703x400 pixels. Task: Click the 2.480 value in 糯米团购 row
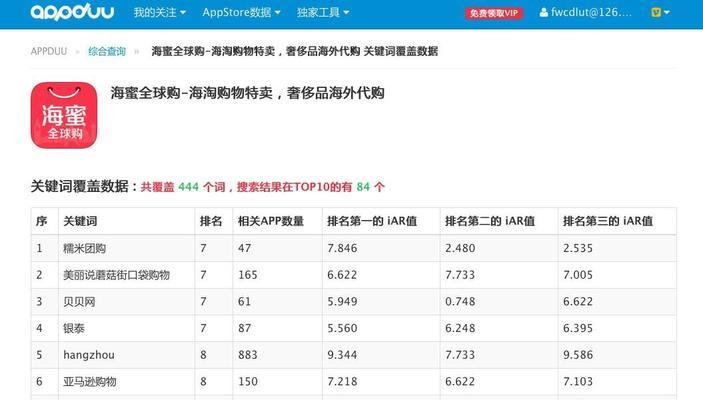[x=460, y=248]
